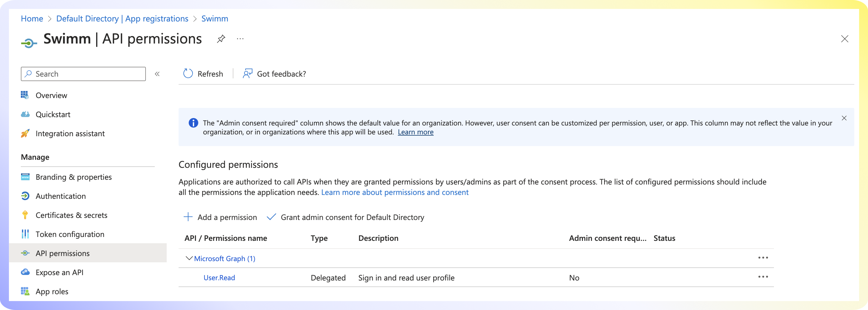Click the Authentication arrow icon
868x310 pixels.
[x=25, y=196]
